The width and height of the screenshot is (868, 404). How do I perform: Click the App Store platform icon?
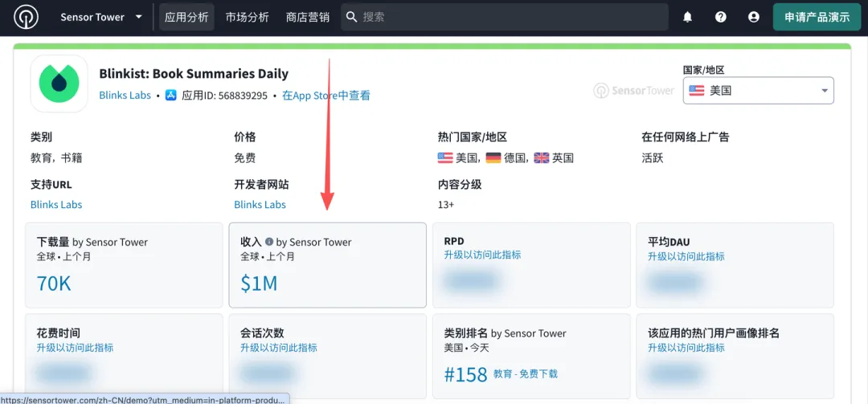(171, 96)
